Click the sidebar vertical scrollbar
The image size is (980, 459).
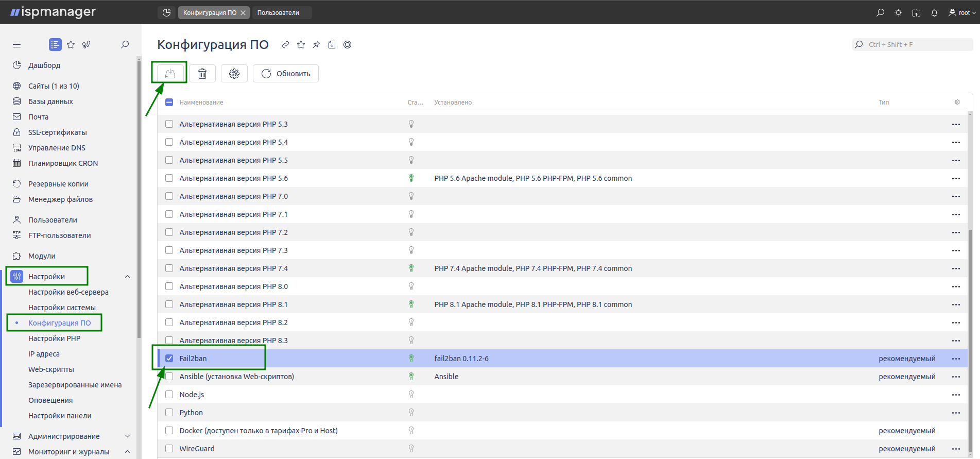pos(139,198)
